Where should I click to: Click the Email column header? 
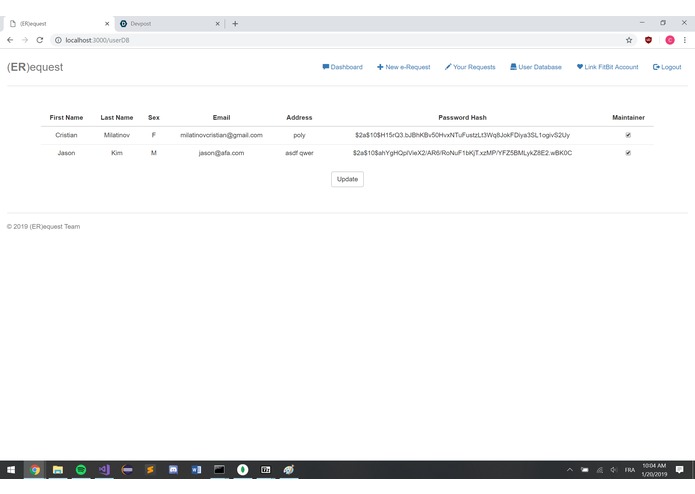pyautogui.click(x=221, y=117)
